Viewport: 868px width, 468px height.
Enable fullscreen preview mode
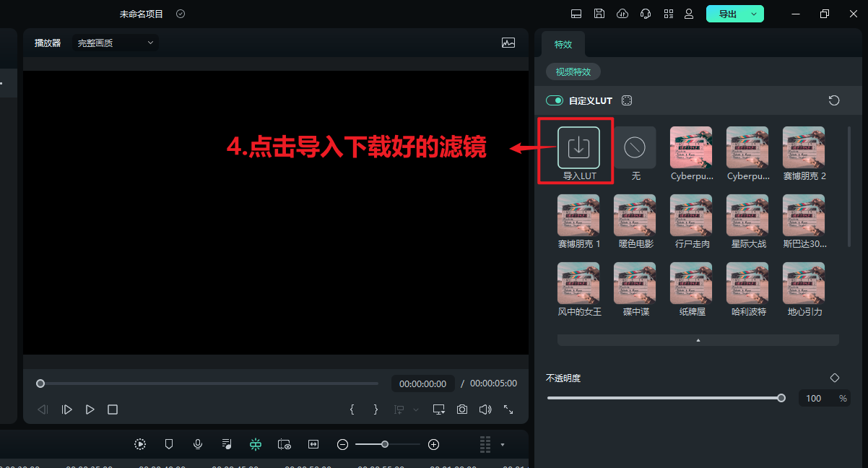click(x=509, y=409)
